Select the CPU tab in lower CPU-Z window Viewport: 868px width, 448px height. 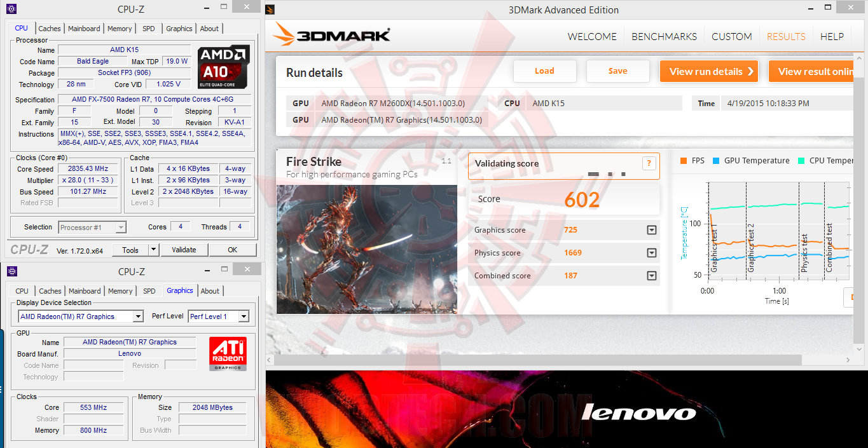22,291
